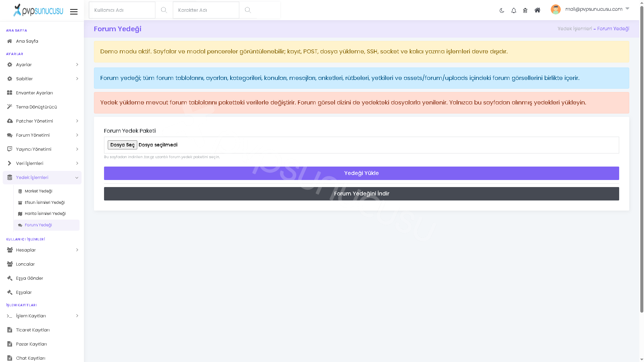The width and height of the screenshot is (644, 362).
Task: Click the search icon beside Kullanıcı Adı
Action: point(164,10)
